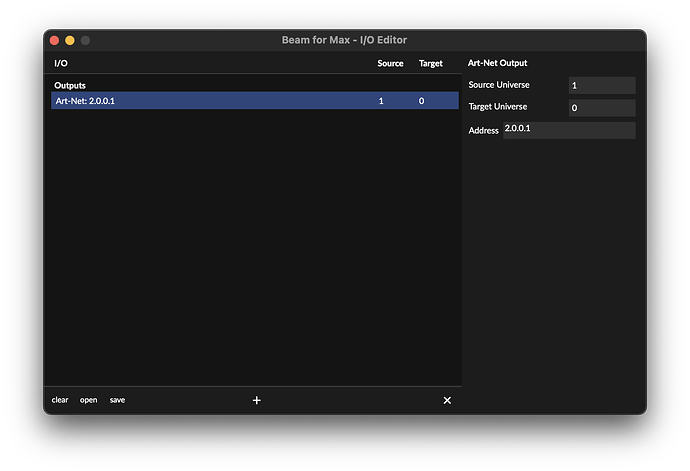Add a new I/O entry with plus icon
690x471 pixels.
tap(257, 400)
